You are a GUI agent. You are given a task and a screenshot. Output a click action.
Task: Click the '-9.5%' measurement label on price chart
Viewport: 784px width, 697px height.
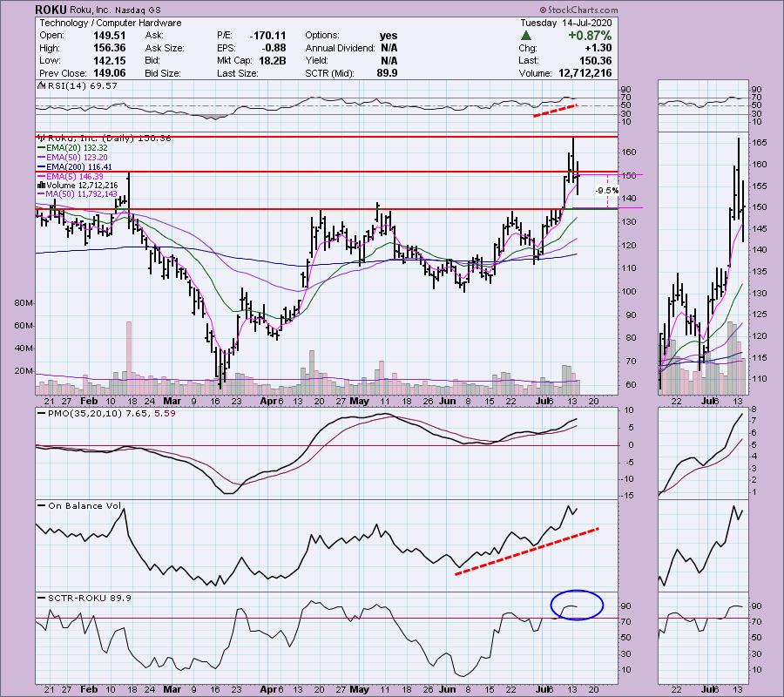click(x=606, y=191)
